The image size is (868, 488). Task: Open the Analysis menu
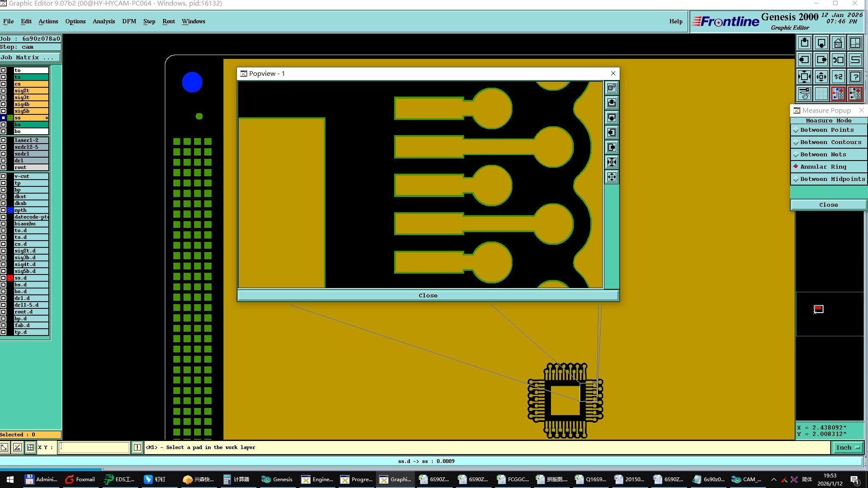[103, 21]
